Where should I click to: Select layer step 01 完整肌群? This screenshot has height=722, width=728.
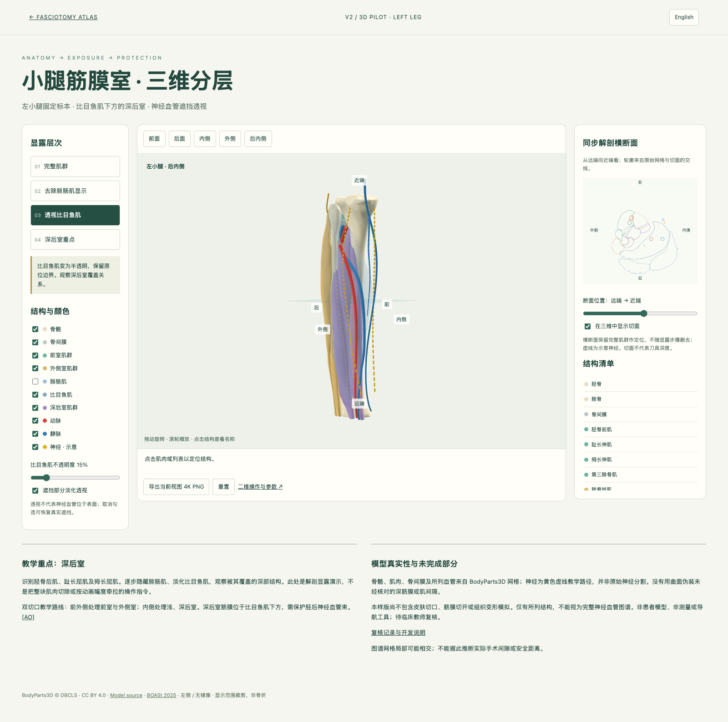[x=75, y=167]
